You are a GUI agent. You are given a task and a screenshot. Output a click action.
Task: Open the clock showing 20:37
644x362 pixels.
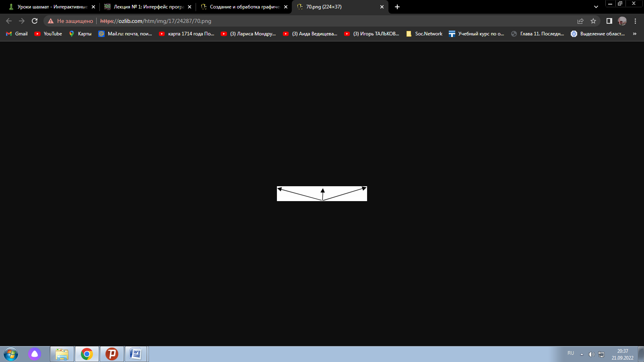pyautogui.click(x=623, y=354)
